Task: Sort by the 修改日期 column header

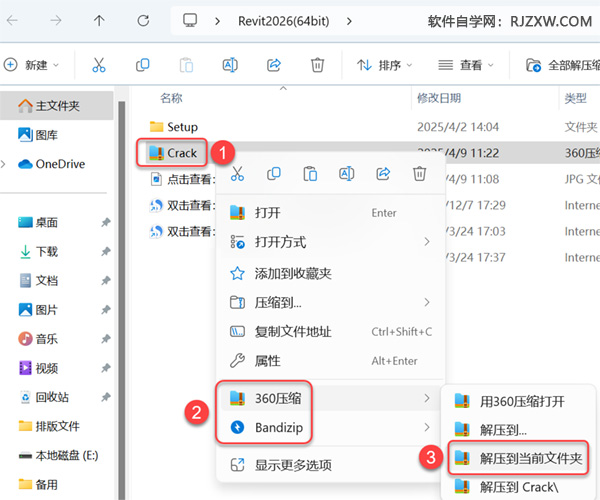Action: (439, 98)
